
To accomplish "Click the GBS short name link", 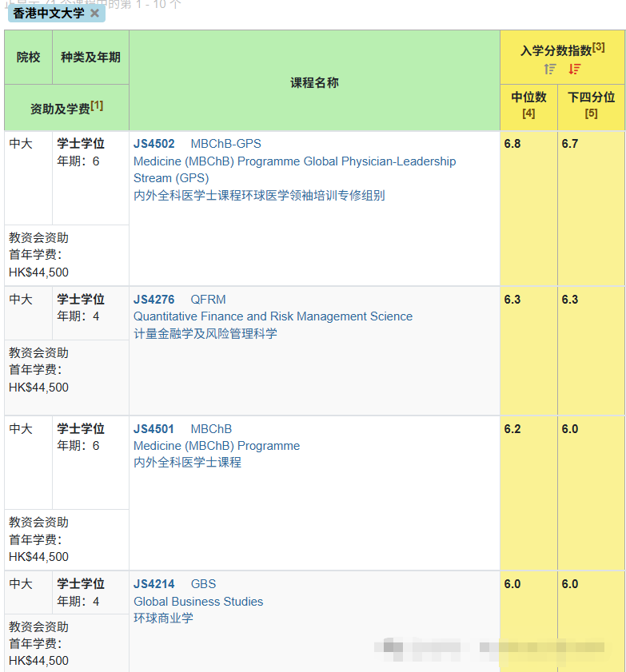I will 203,584.
